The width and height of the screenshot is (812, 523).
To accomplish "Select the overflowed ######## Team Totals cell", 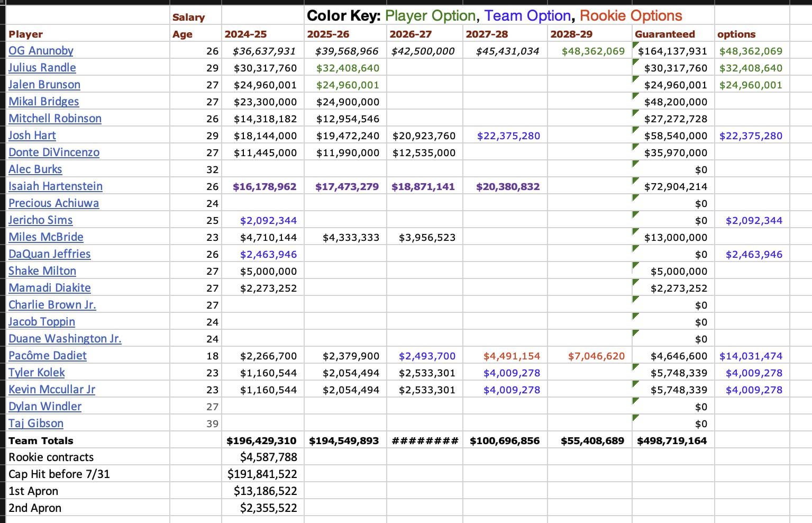I will tap(425, 440).
